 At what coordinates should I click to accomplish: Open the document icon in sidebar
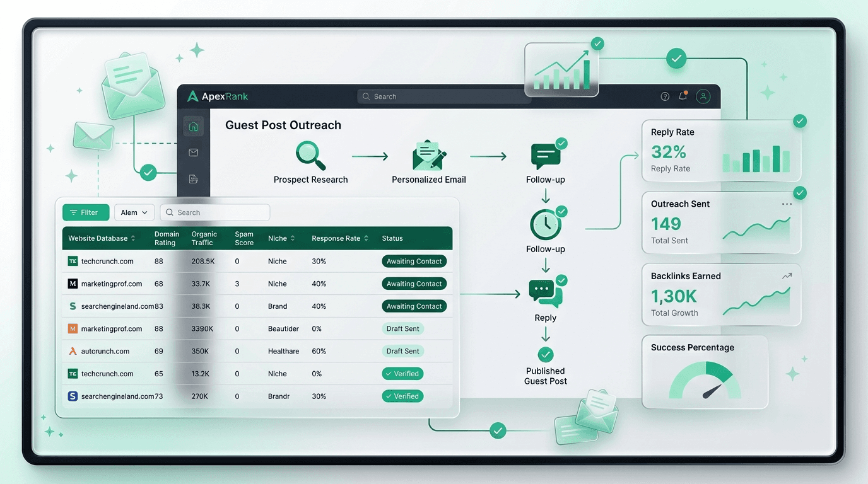194,179
